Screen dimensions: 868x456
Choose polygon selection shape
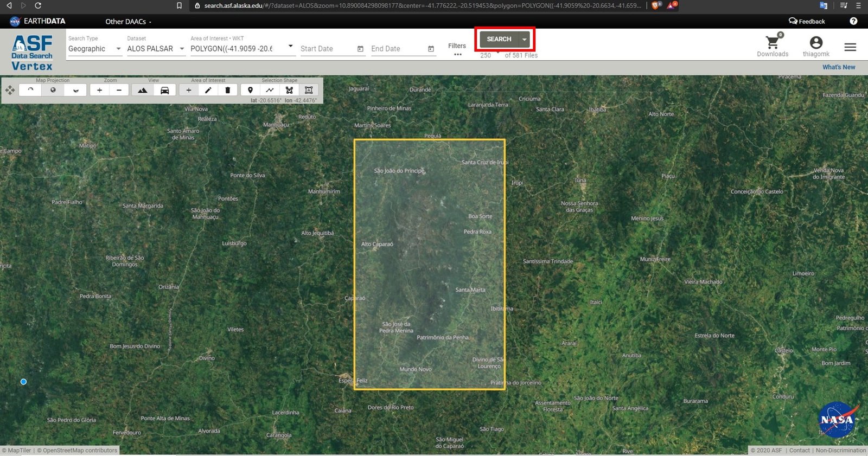289,90
